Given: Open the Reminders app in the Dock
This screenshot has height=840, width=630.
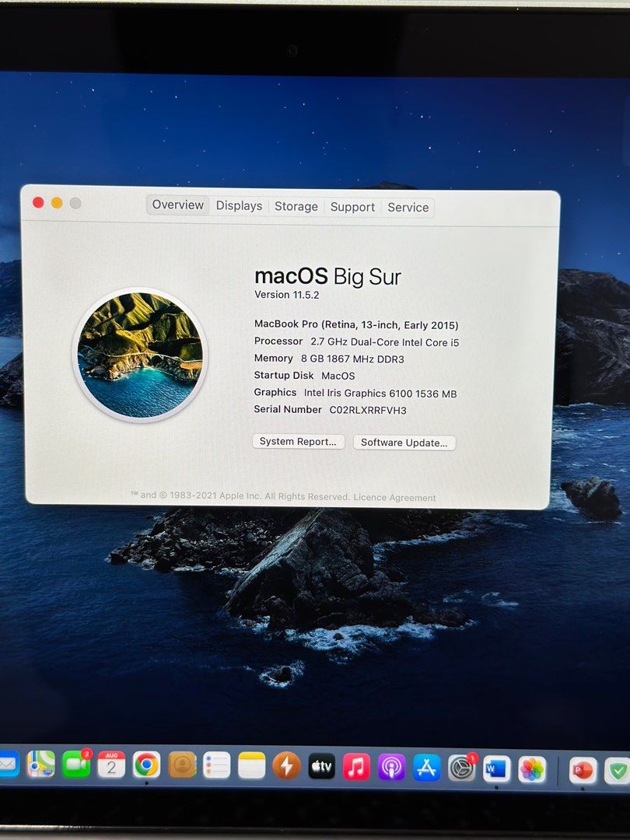Looking at the screenshot, I should 217,766.
